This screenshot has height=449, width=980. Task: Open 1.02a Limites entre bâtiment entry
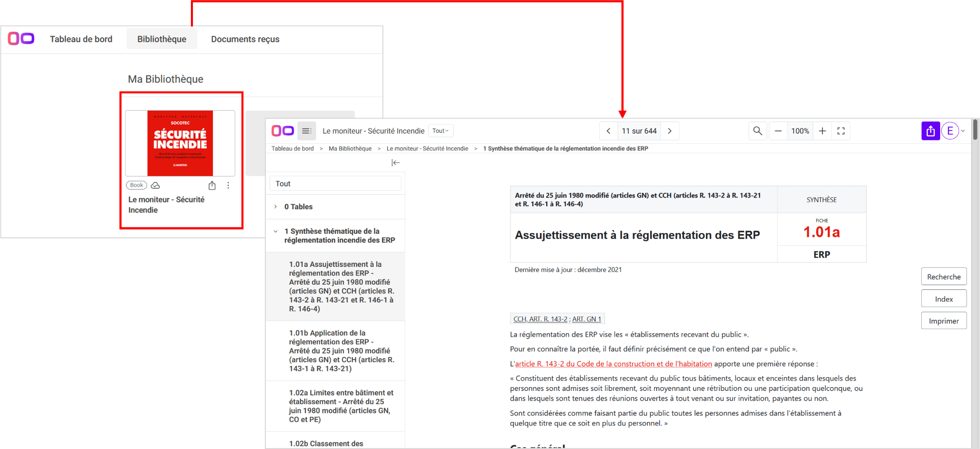pos(335,406)
